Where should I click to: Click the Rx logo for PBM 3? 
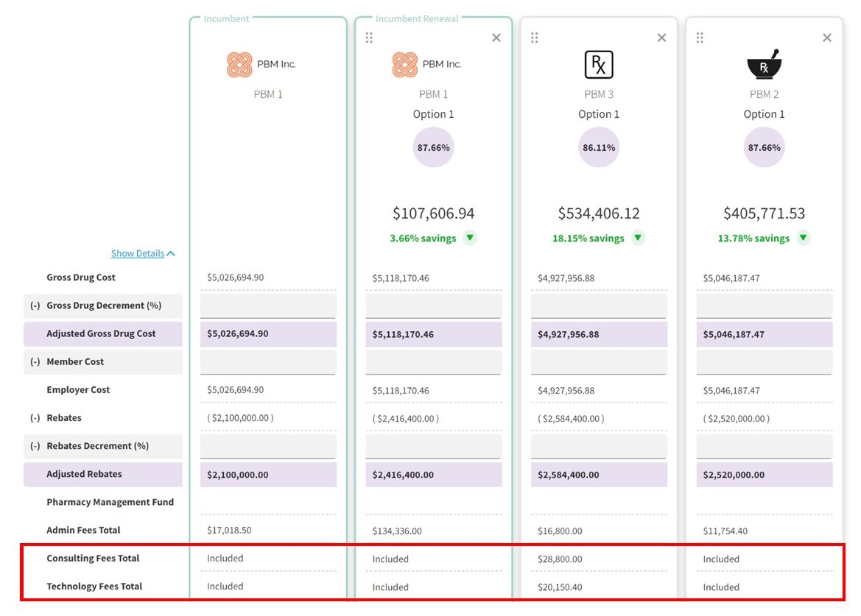click(598, 64)
